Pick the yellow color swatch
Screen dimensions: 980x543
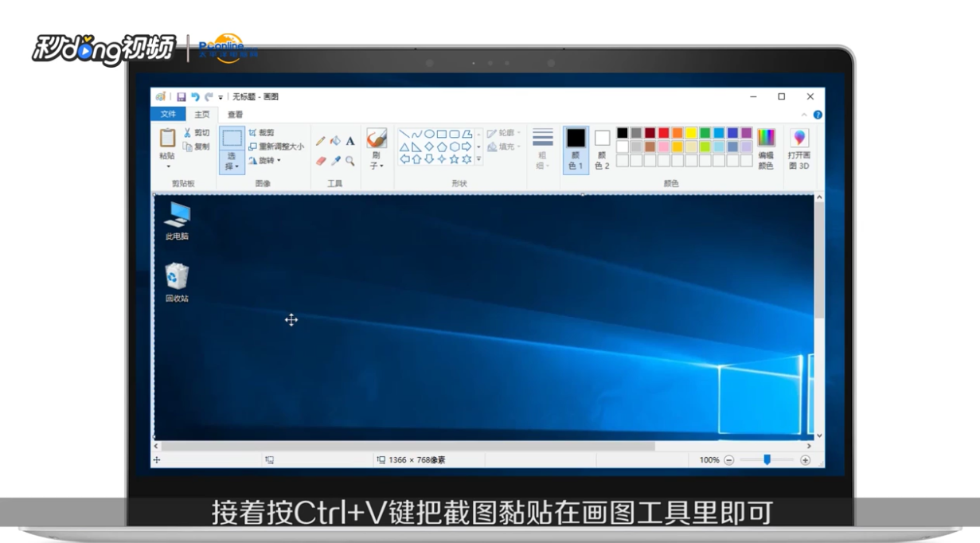click(x=691, y=133)
